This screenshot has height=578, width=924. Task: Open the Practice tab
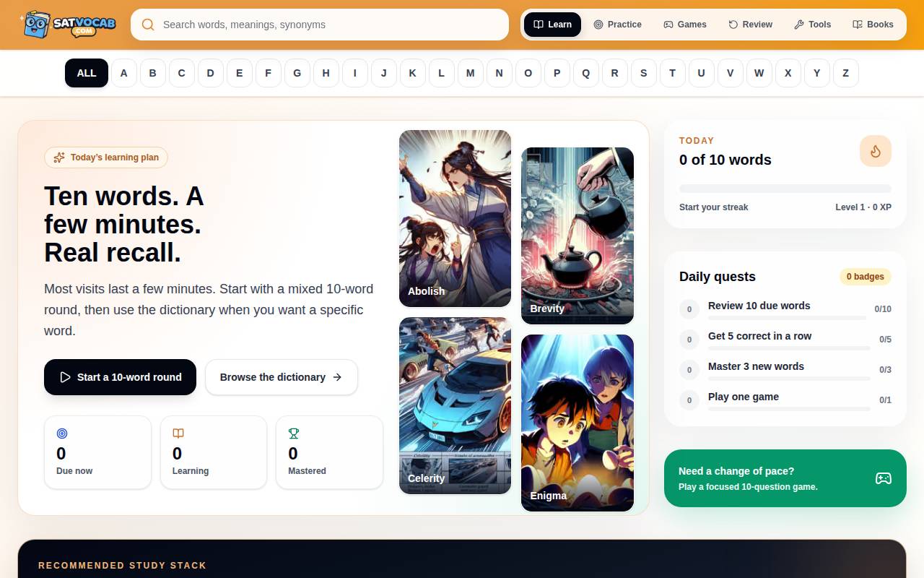point(617,25)
